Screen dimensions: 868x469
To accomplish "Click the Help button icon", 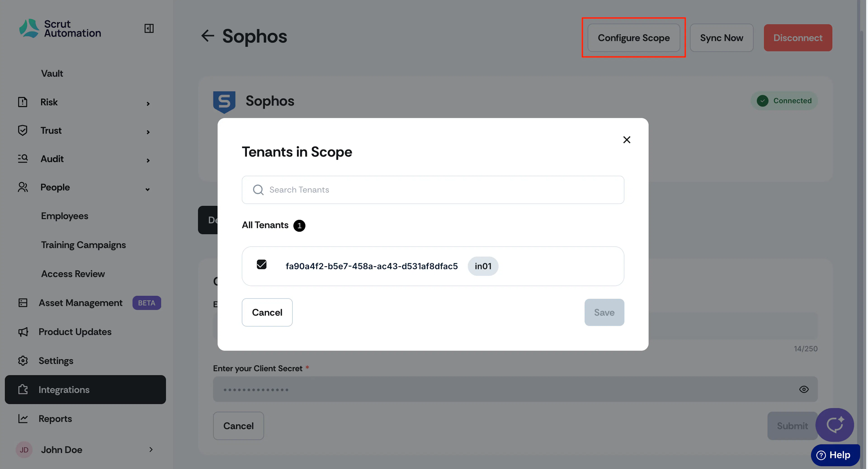I will tap(821, 455).
